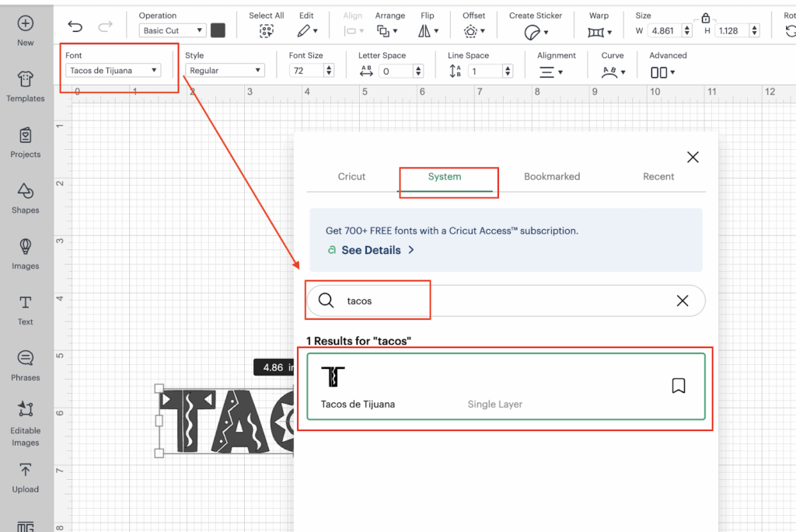Open the Operation dropdown showing Basic Cut
The image size is (796, 532).
point(173,31)
